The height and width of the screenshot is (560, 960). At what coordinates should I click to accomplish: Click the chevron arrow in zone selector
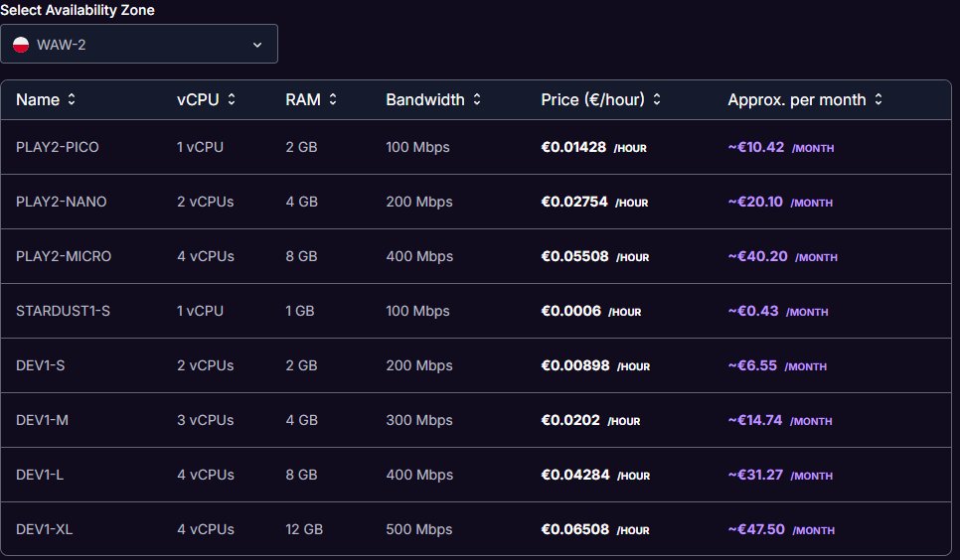coord(257,45)
